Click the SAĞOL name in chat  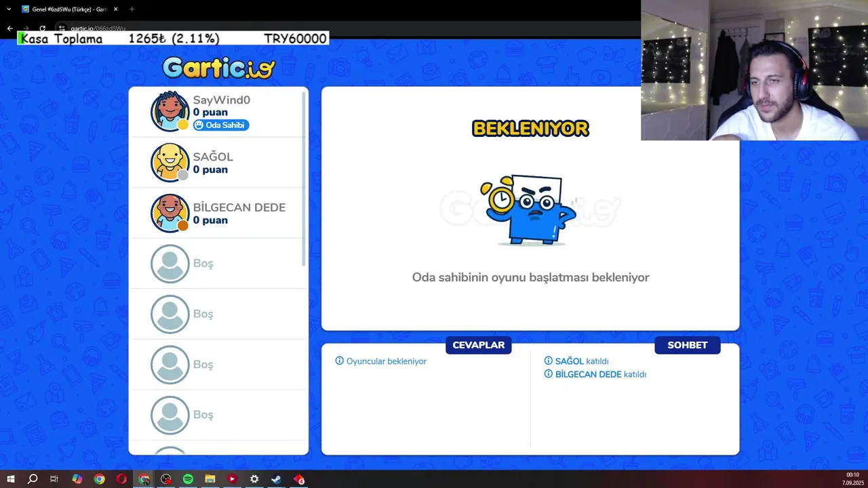pos(570,361)
